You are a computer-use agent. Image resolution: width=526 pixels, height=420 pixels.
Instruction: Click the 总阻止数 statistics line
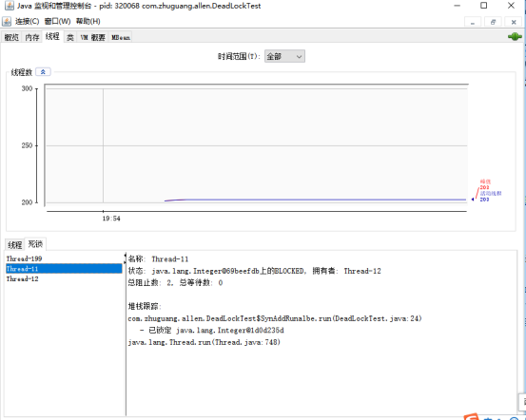click(x=175, y=283)
